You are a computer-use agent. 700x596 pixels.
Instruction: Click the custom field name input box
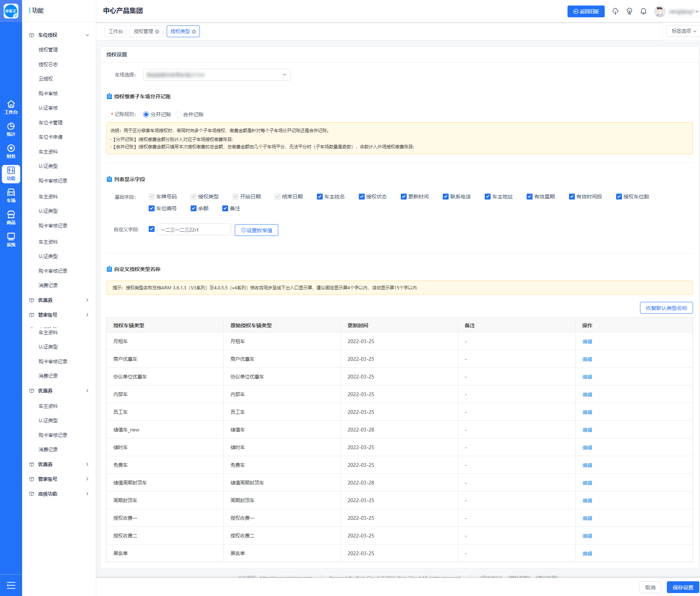coord(194,229)
